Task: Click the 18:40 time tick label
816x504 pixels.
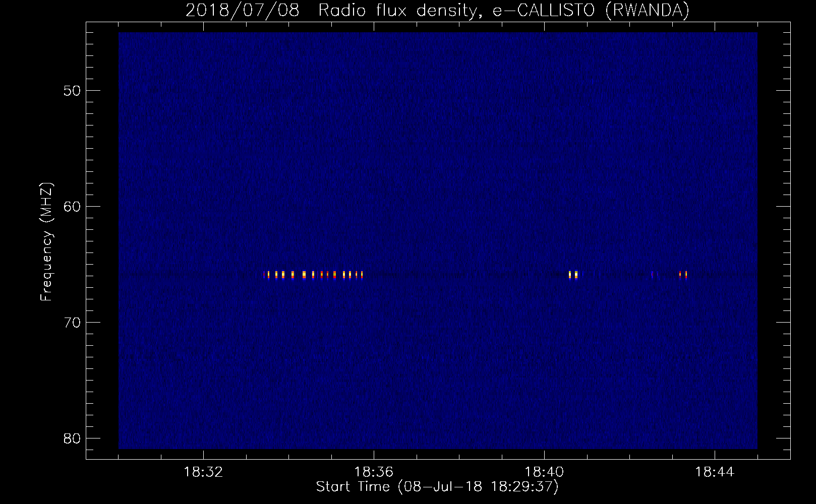Action: coord(544,472)
